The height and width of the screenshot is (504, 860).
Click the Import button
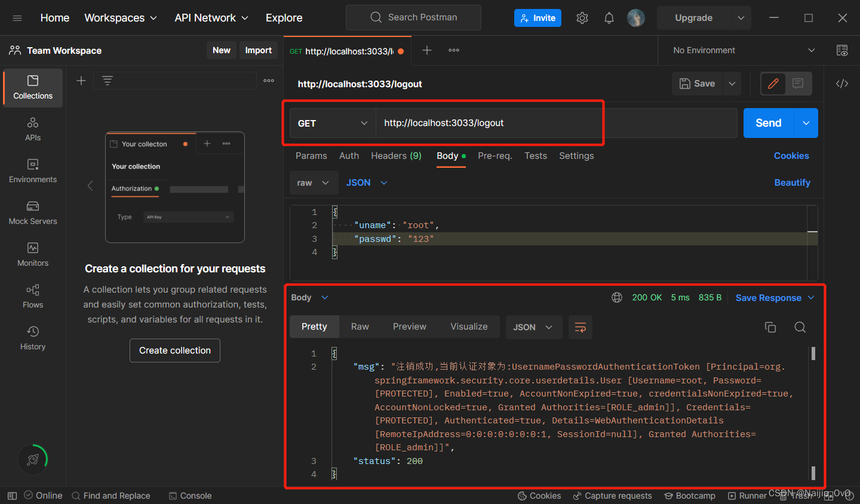click(x=259, y=51)
